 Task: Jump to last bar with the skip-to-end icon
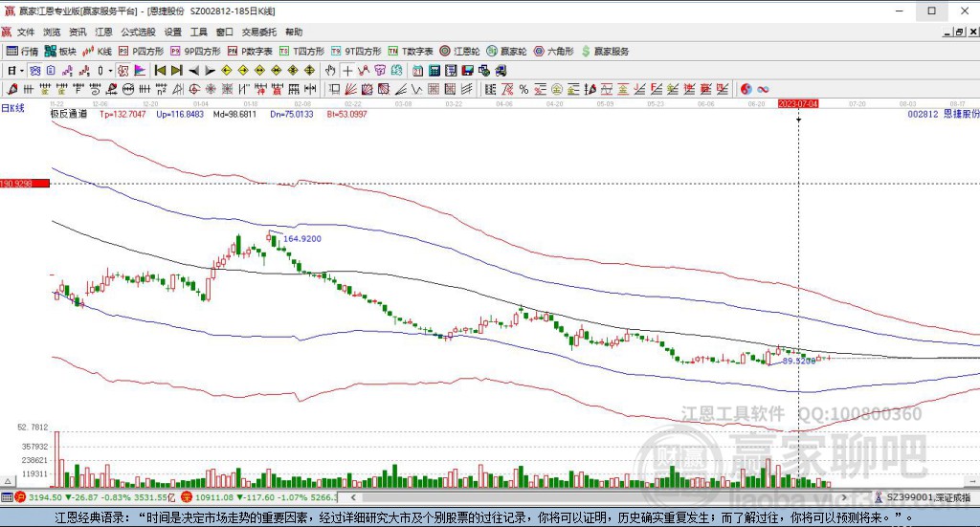point(177,71)
